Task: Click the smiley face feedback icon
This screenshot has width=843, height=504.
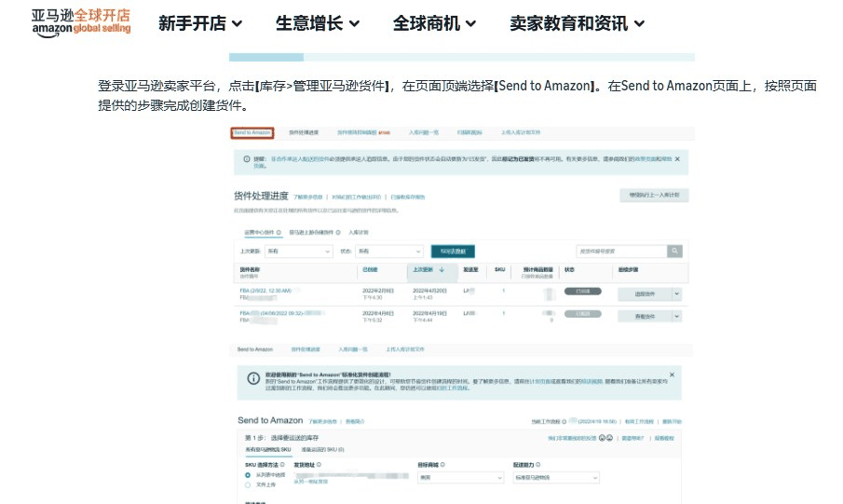Action: pyautogui.click(x=602, y=438)
